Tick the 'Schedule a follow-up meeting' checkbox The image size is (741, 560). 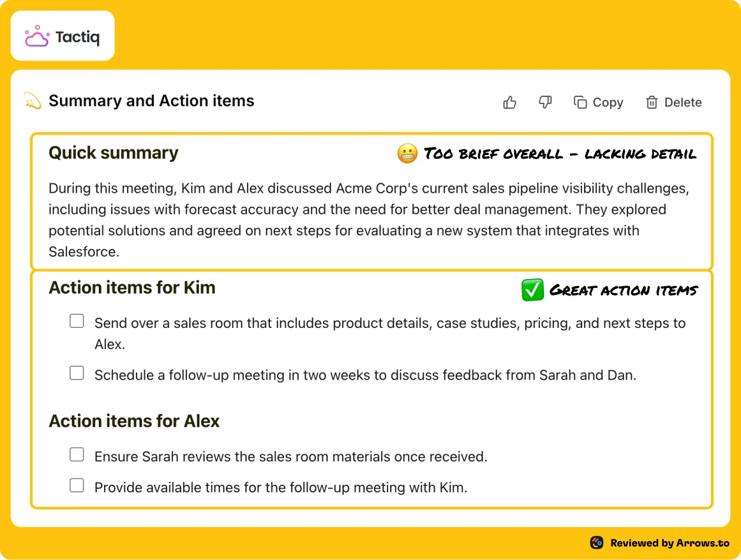pyautogui.click(x=77, y=373)
